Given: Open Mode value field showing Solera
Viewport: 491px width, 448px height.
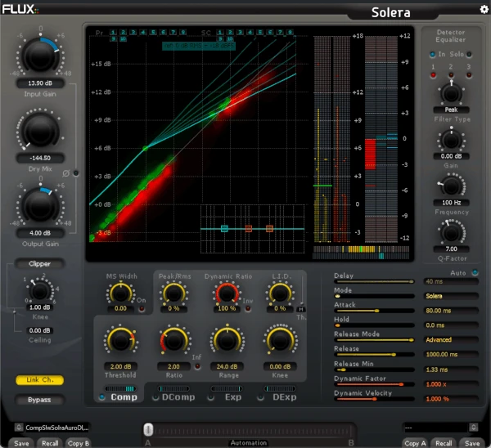Looking at the screenshot, I should click(451, 296).
